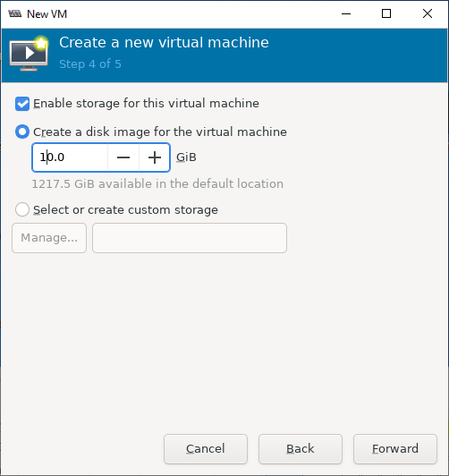Click the virt-manager icon in the title bar
The image size is (449, 476).
pyautogui.click(x=15, y=13)
